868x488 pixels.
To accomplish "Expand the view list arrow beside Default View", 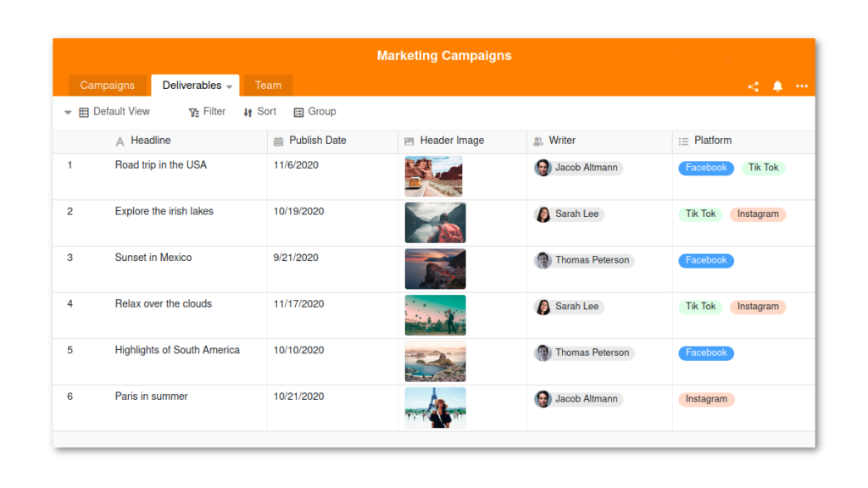I will click(68, 113).
